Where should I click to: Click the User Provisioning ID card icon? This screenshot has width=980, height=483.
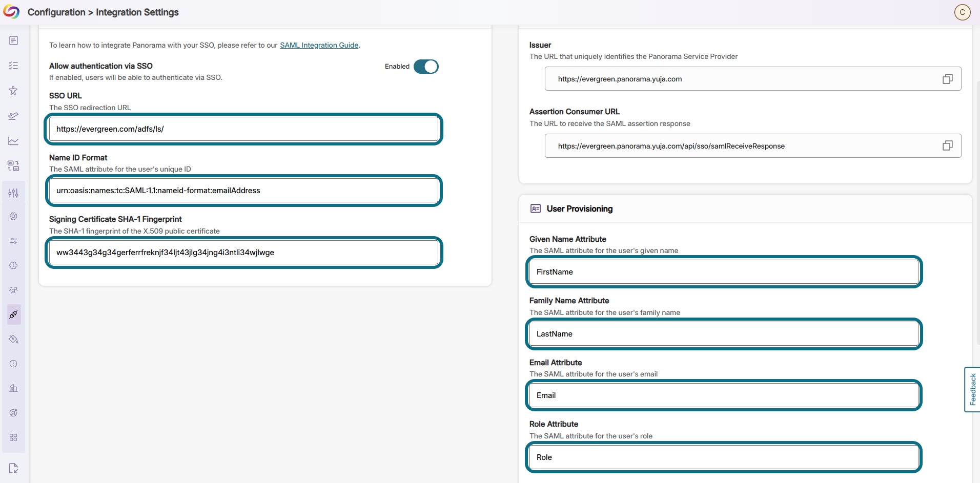click(x=536, y=208)
